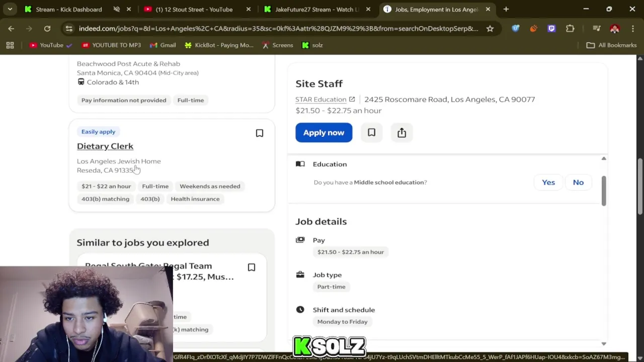Open STAR Education company link
Screen dimensions: 644x362
coord(325,99)
